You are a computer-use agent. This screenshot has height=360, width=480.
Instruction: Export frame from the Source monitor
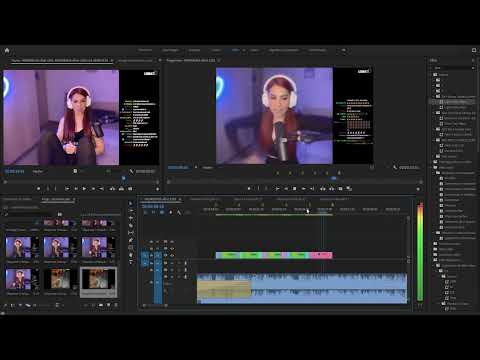pyautogui.click(x=130, y=189)
